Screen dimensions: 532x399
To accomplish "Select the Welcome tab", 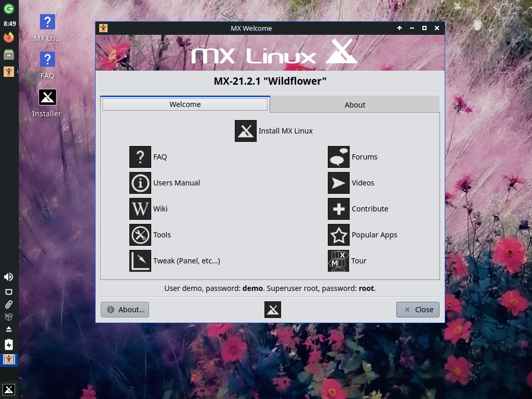I will [x=185, y=104].
